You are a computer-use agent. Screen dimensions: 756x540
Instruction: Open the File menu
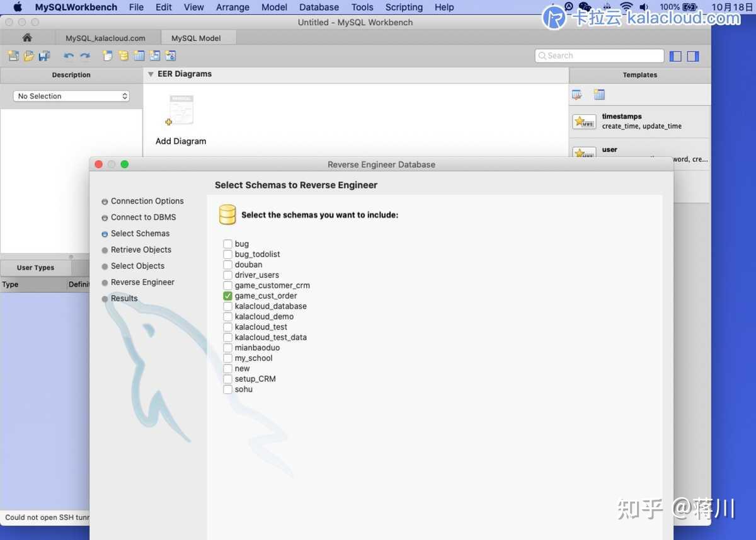[x=136, y=7]
